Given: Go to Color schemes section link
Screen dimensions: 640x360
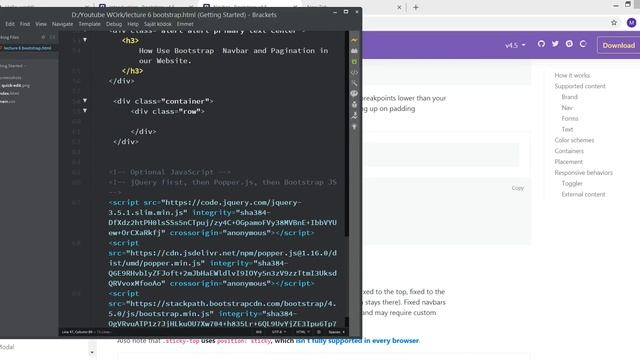Looking at the screenshot, I should pyautogui.click(x=574, y=140).
